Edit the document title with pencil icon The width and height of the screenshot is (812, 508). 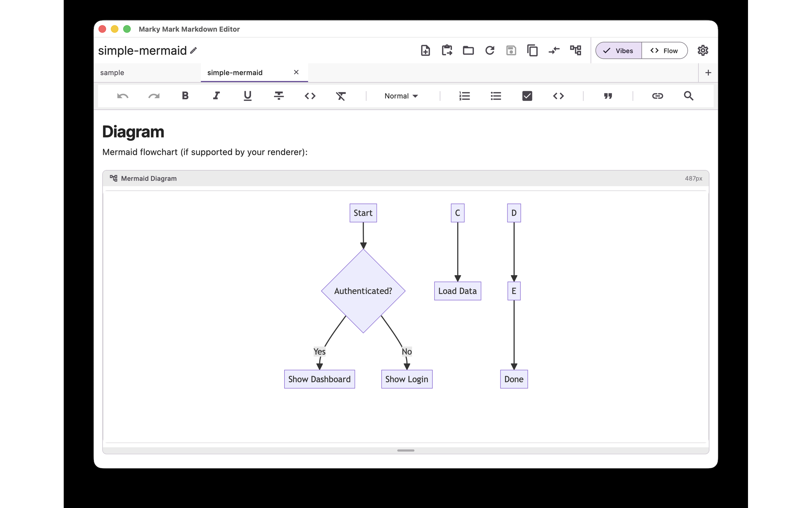tap(194, 51)
